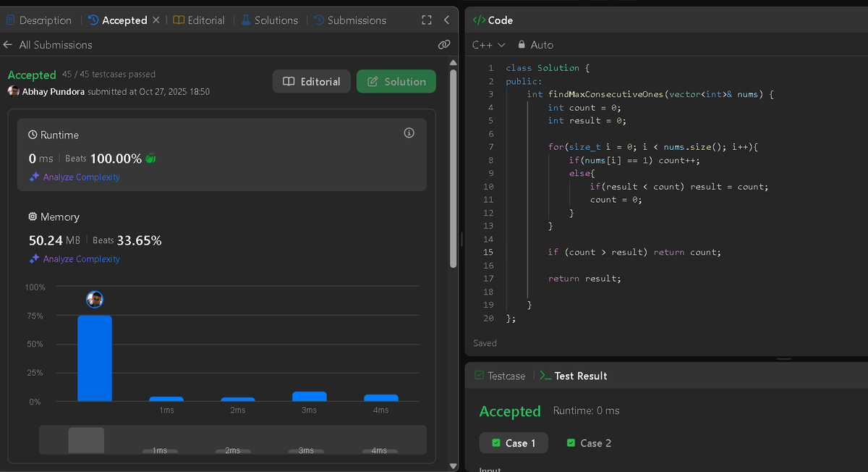The image size is (868, 472).
Task: Click the clapping hands icon
Action: tap(150, 158)
